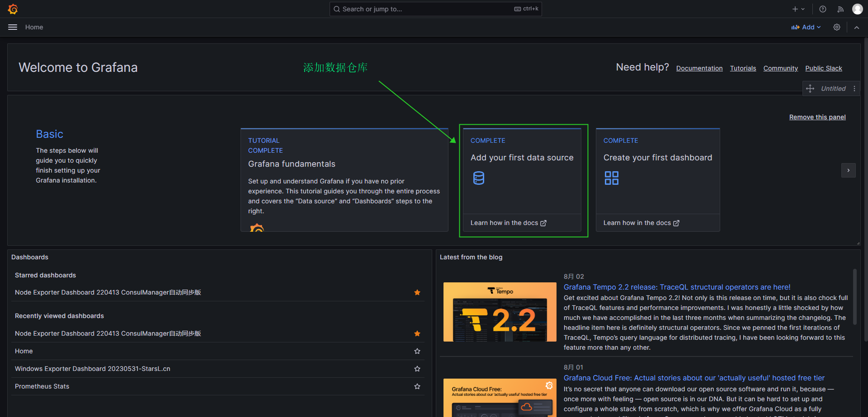Screen dimensions: 868x417
Task: Open the news RSS feed icon
Action: (840, 9)
